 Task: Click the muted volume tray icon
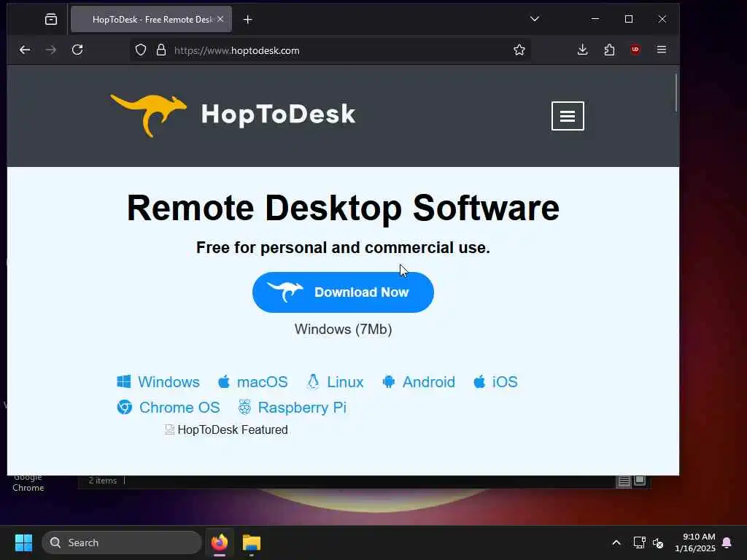[x=658, y=542]
